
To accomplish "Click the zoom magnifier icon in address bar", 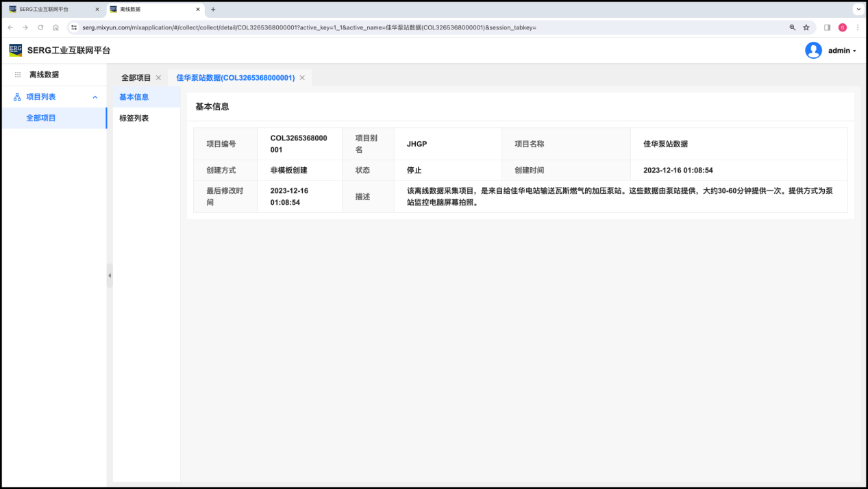I will pyautogui.click(x=793, y=27).
